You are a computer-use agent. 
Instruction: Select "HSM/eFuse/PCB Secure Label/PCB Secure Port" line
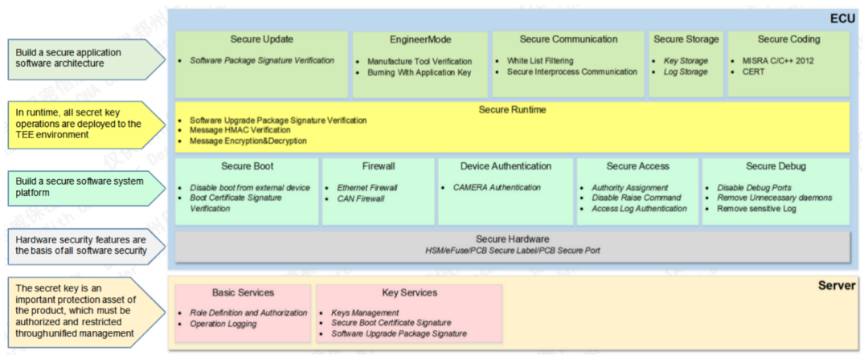click(512, 250)
